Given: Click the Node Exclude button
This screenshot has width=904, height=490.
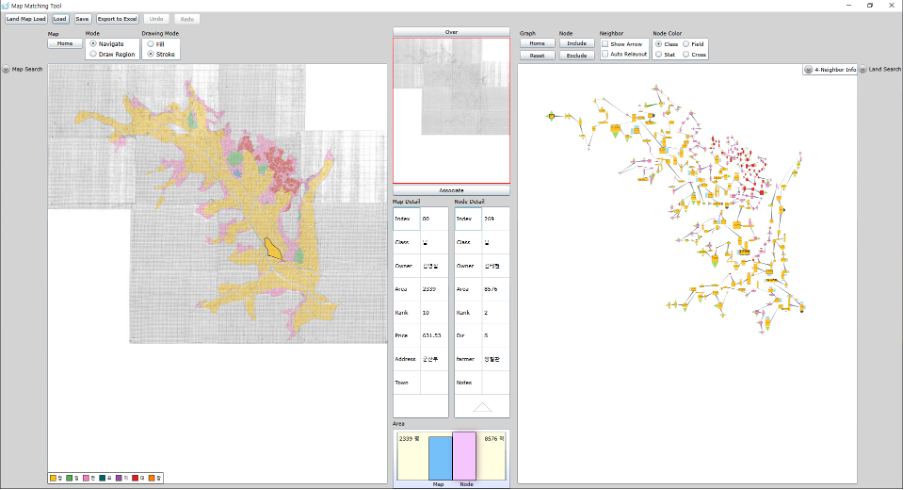Looking at the screenshot, I should click(x=577, y=55).
